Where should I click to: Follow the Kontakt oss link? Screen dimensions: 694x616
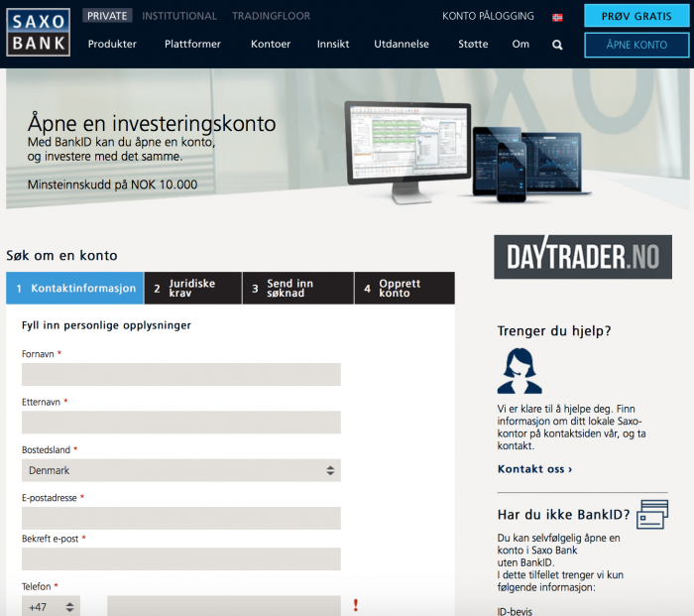(534, 469)
